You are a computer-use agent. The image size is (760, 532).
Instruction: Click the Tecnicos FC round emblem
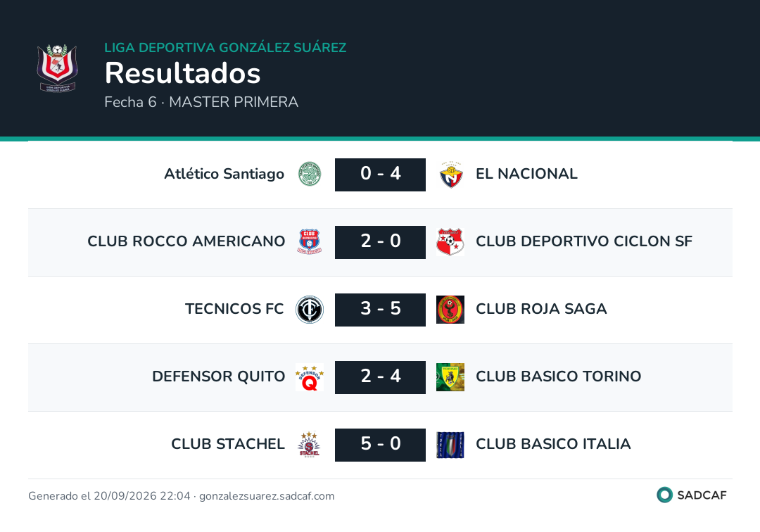click(x=310, y=310)
